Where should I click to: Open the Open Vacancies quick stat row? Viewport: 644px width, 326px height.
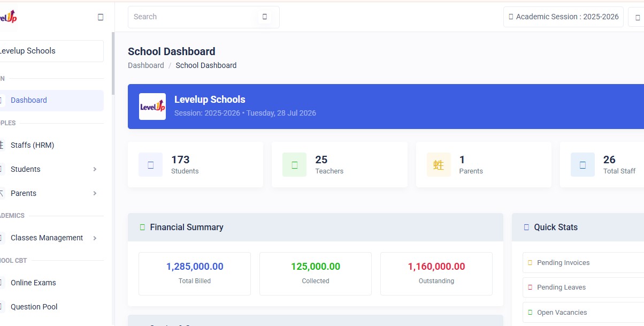click(x=583, y=313)
